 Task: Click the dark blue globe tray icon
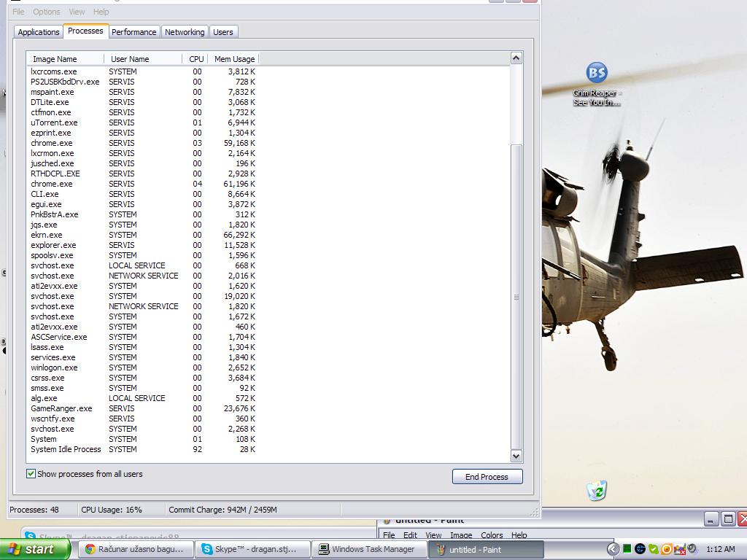640,549
